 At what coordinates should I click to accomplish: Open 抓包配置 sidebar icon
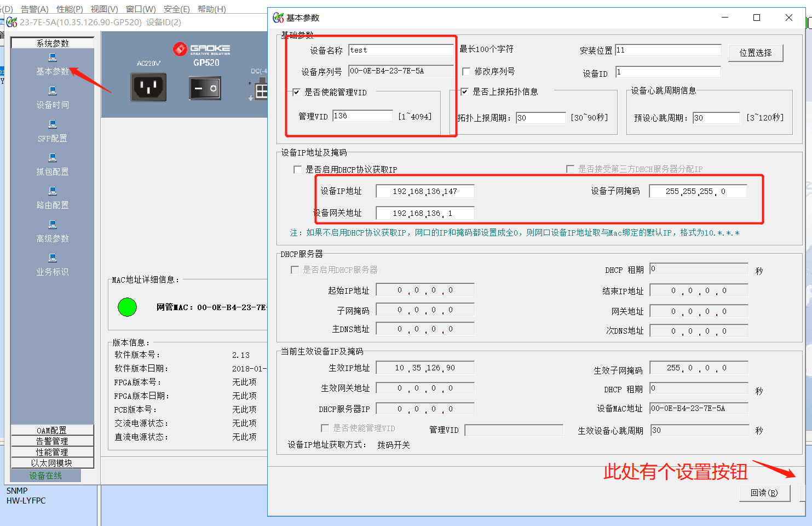pos(53,158)
